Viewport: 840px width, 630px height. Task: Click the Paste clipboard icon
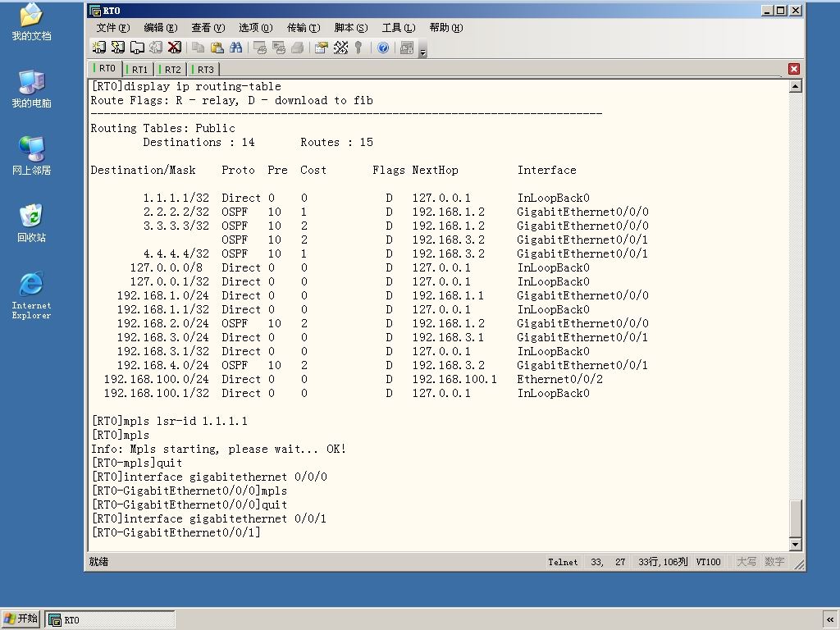point(217,48)
